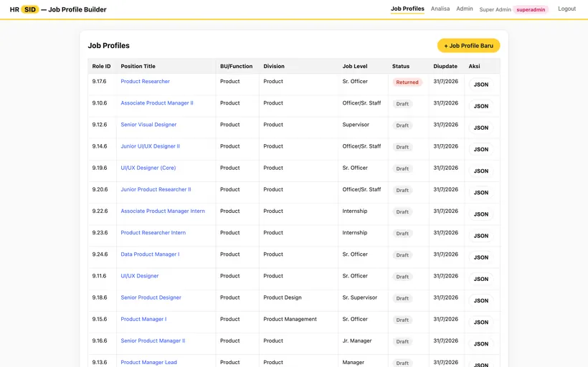
Task: Open Product Researcher Intern profile
Action: (153, 233)
